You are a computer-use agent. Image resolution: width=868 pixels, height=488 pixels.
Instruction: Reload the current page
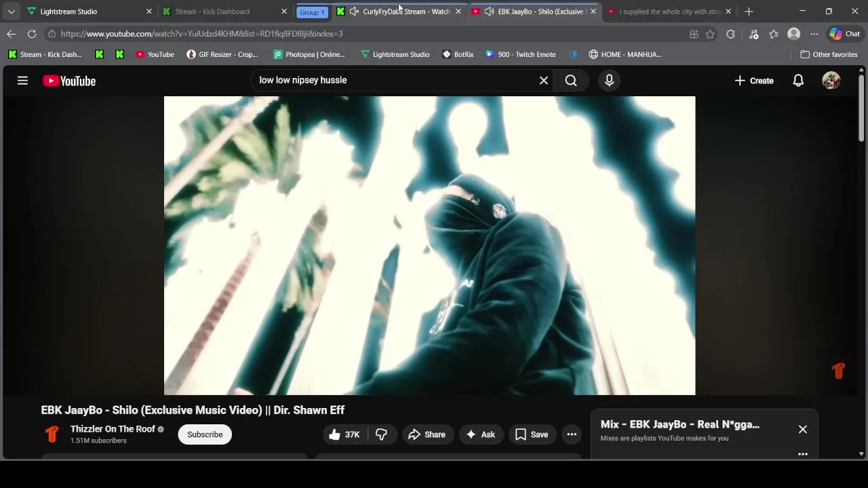(32, 34)
